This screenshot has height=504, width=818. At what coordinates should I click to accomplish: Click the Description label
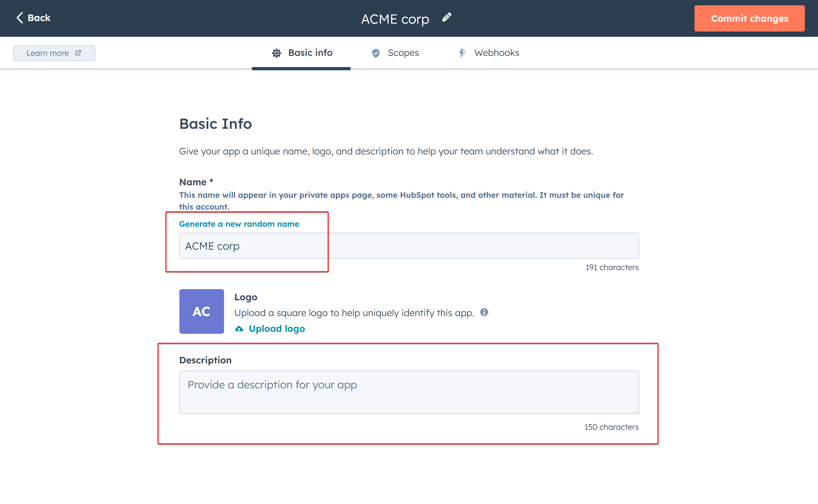point(205,360)
